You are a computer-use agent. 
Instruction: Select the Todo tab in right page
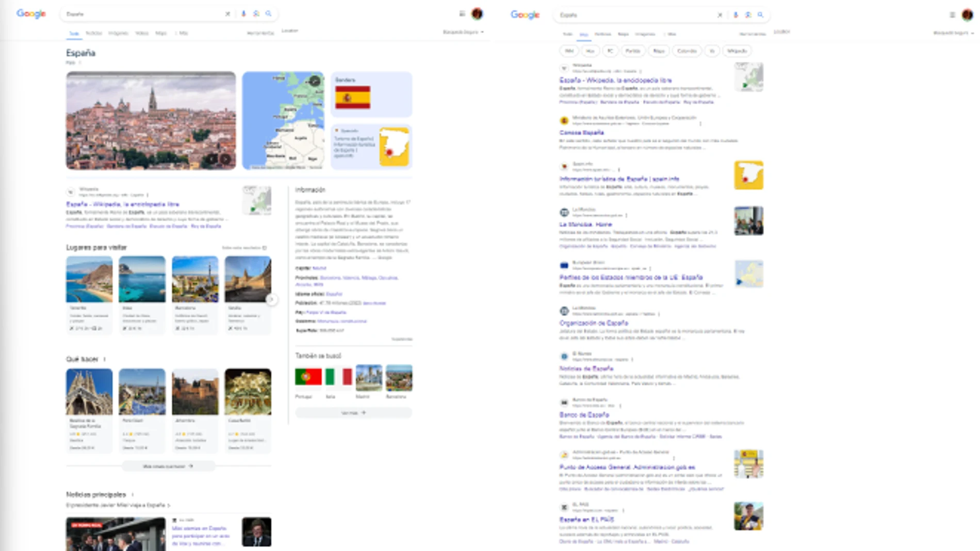click(x=567, y=34)
